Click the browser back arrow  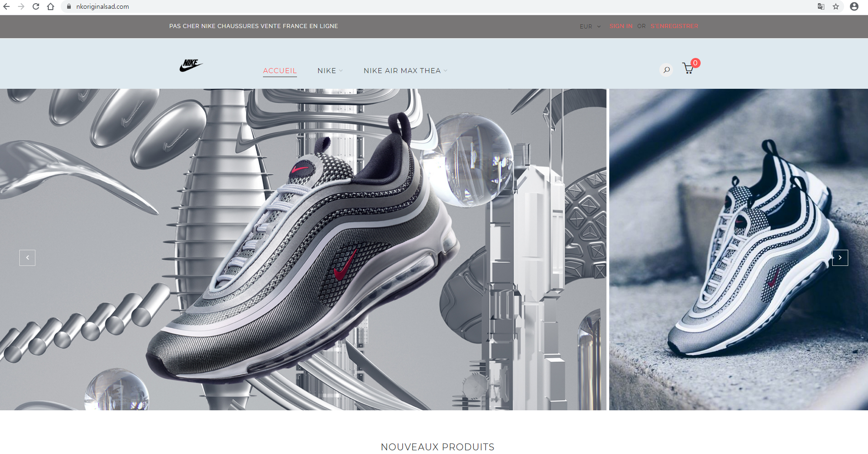6,6
